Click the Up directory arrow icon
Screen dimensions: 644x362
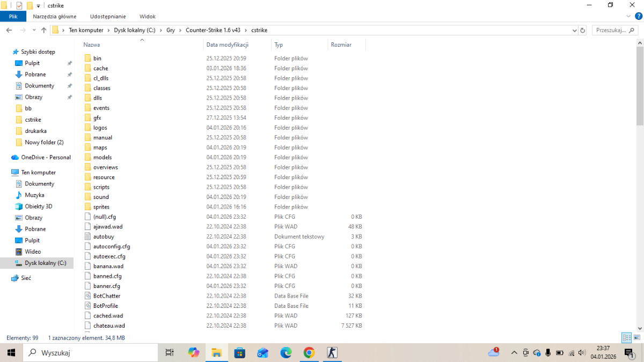click(x=43, y=30)
